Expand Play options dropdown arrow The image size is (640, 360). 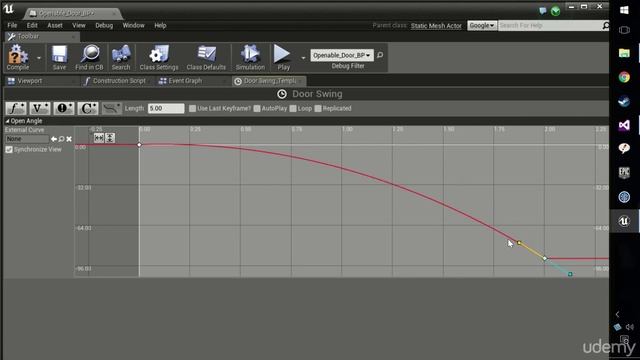coord(303,58)
